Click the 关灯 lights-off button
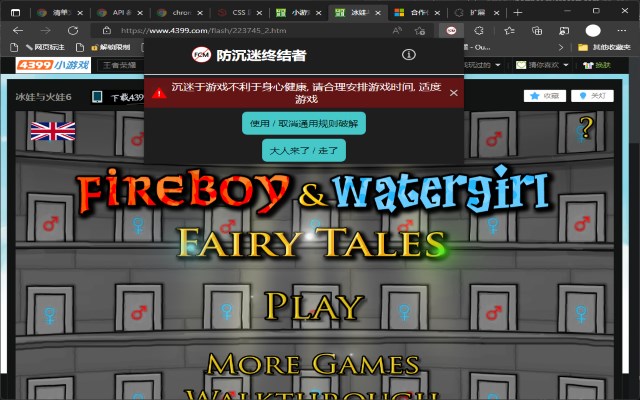This screenshot has height=400, width=640. (592, 96)
